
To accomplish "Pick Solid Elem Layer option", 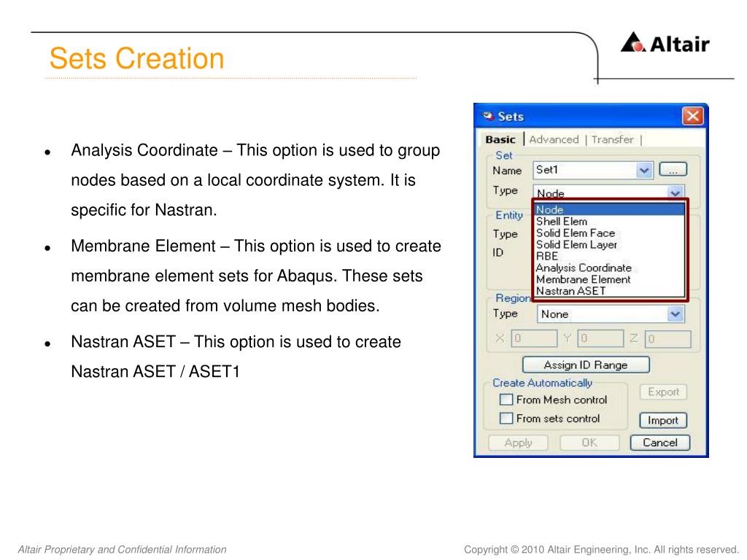I will point(609,245).
